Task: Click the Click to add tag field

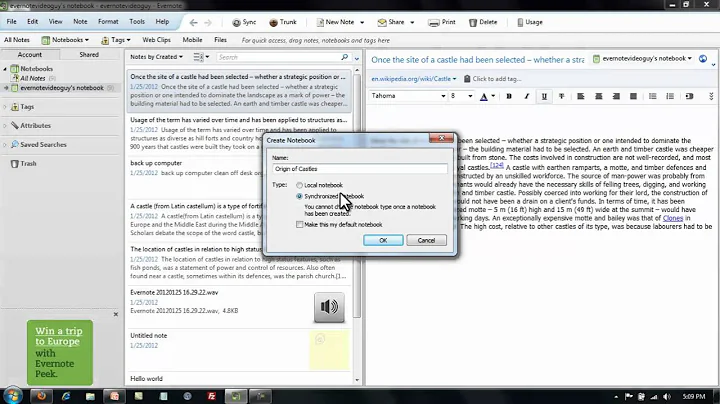Action: (497, 79)
